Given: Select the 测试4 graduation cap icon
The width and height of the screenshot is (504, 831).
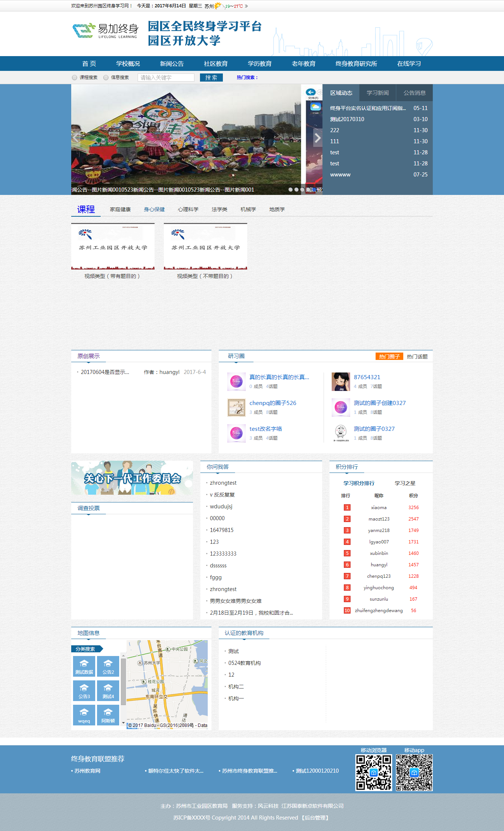Looking at the screenshot, I should (x=108, y=690).
